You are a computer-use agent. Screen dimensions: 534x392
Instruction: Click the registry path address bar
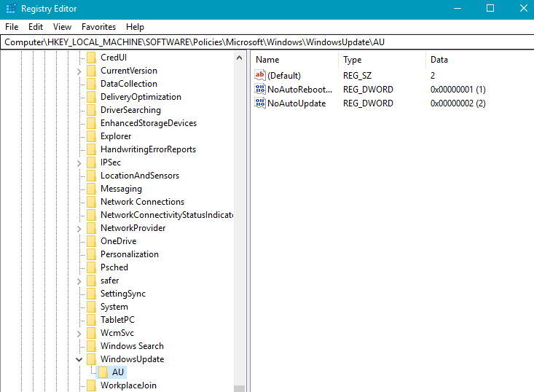click(267, 42)
